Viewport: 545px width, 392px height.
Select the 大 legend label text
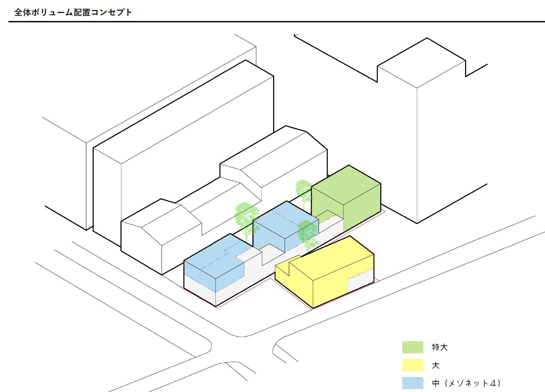[436, 365]
